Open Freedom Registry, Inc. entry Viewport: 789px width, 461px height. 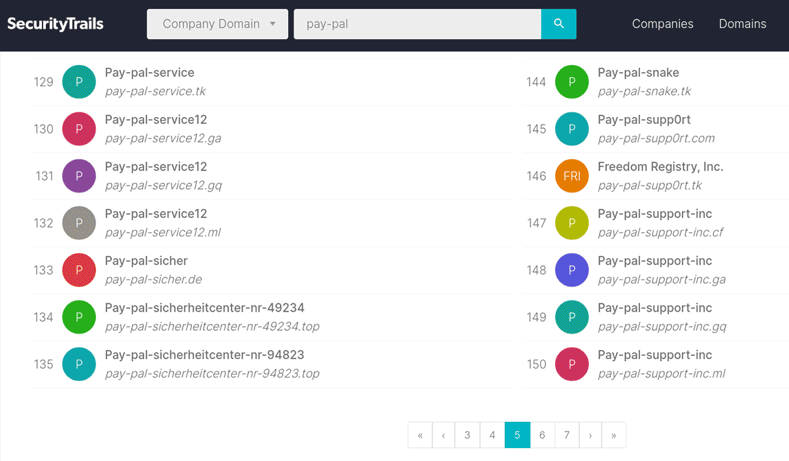point(660,167)
